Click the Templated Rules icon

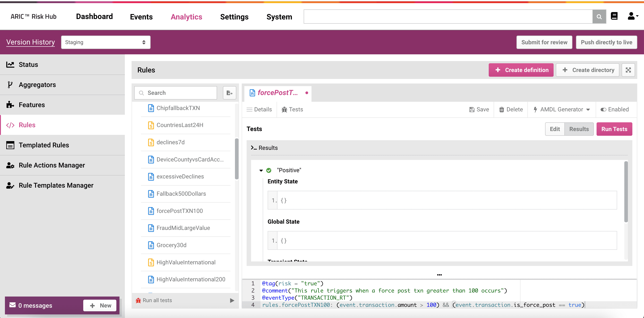pos(10,145)
